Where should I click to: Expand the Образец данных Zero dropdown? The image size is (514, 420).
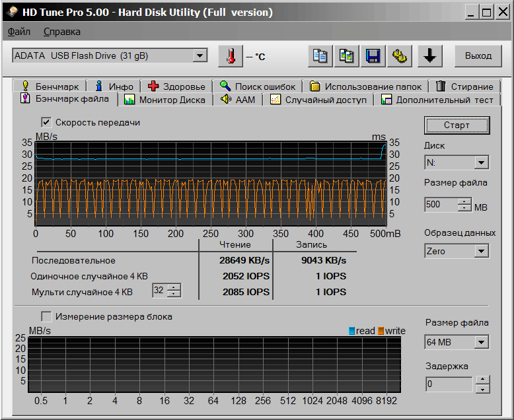tap(481, 251)
